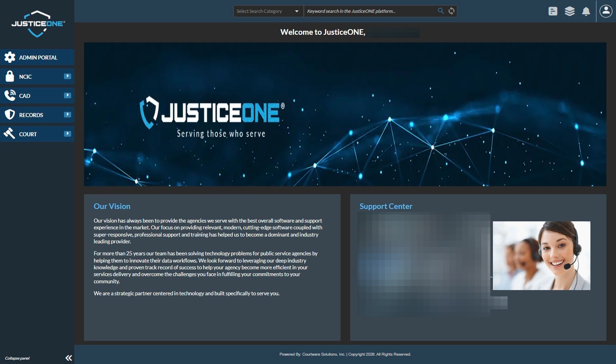The image size is (616, 364).
Task: Open the ADMIN PORTAL menu item
Action: pos(37,57)
